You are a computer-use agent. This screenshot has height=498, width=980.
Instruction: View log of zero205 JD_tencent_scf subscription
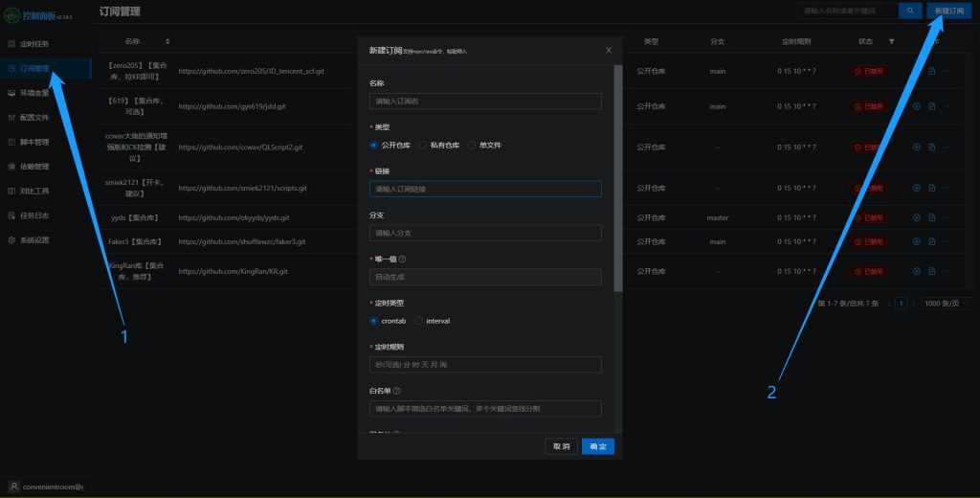pos(932,71)
